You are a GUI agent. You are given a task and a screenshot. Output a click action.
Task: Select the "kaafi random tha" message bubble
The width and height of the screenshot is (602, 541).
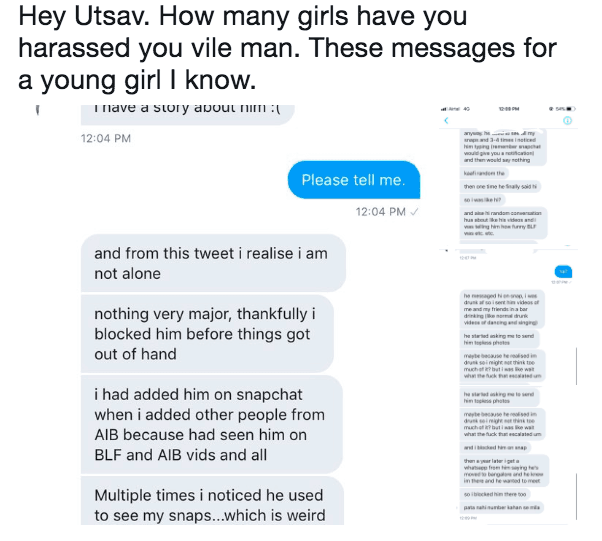482,173
